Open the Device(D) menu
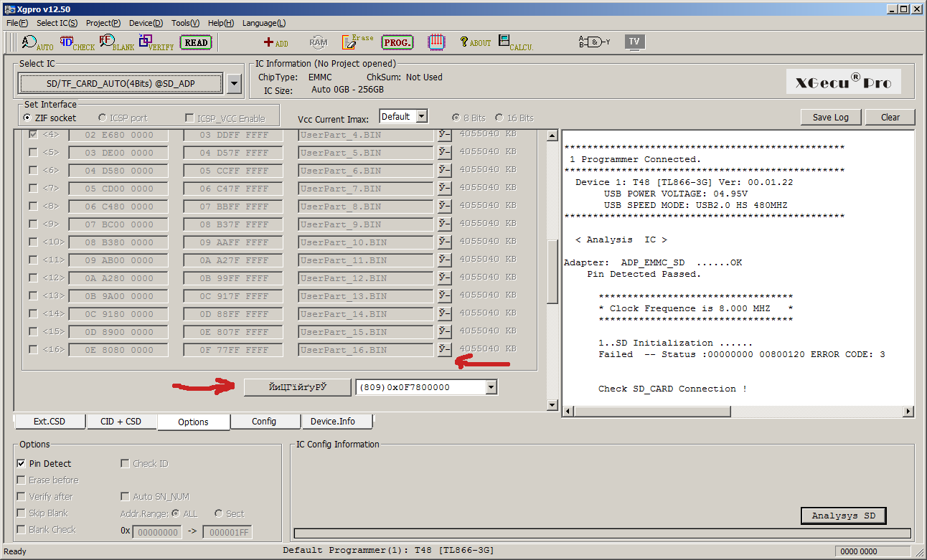The image size is (927, 560). tap(146, 22)
